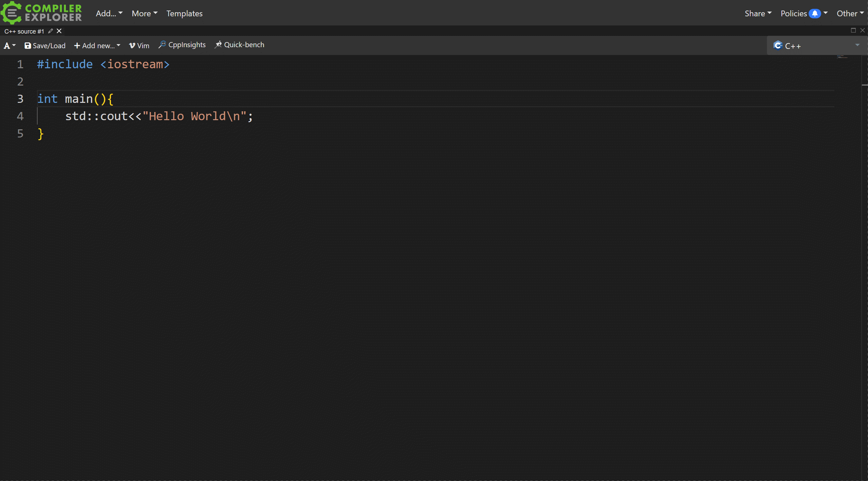Send the code to Quick-bench

tap(239, 45)
